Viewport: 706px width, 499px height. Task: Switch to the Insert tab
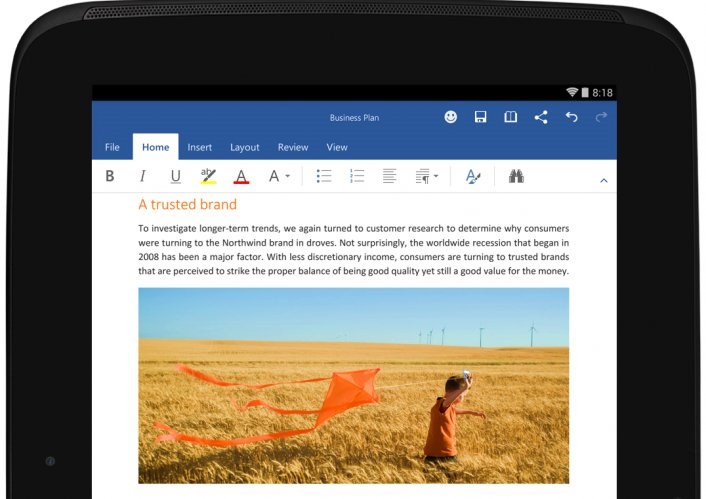tap(199, 147)
